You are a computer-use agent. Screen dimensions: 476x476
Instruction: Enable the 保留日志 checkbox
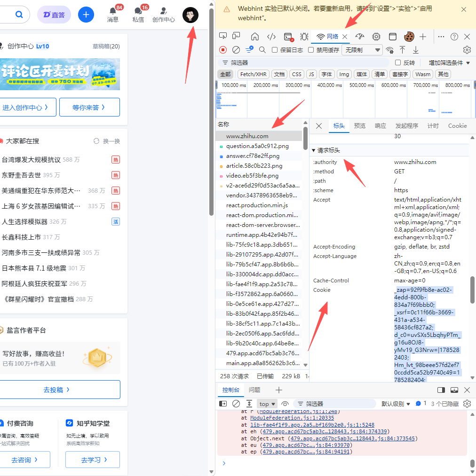275,50
